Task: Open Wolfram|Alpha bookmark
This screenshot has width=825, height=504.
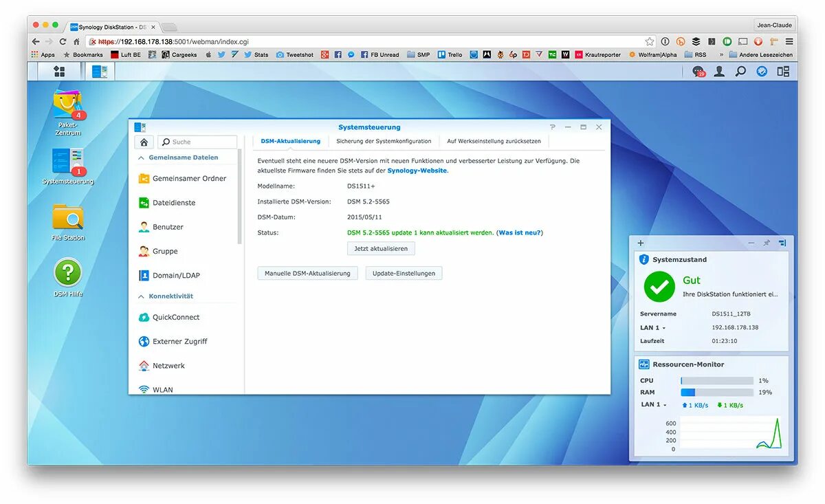Action: click(652, 54)
